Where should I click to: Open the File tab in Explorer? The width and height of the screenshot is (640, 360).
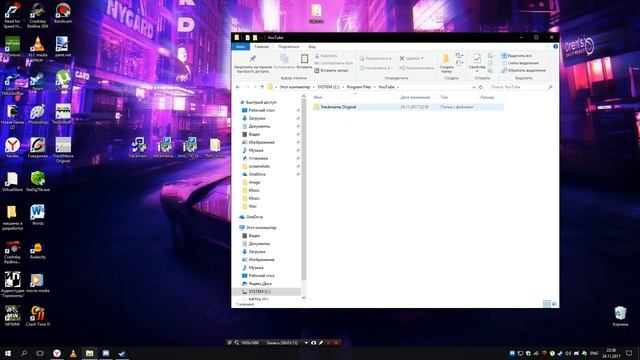pos(241,47)
